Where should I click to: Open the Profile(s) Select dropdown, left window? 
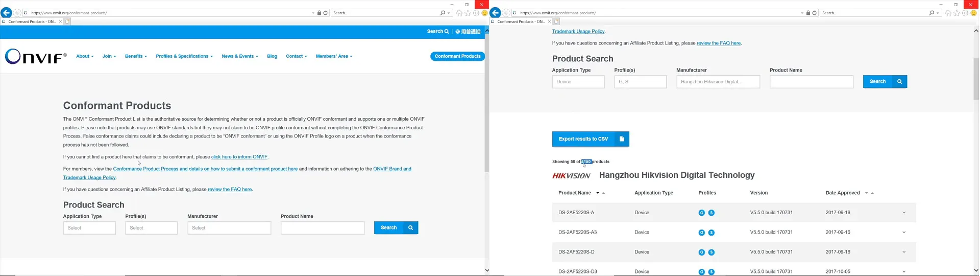tap(152, 228)
